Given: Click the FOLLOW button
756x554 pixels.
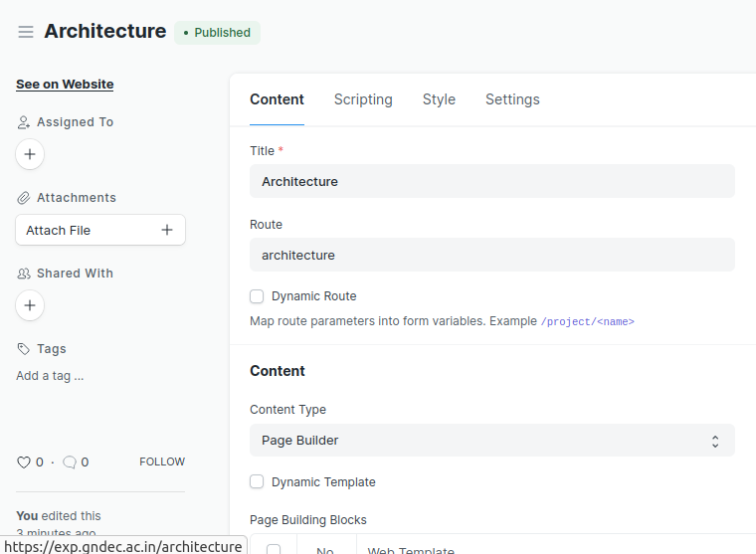Looking at the screenshot, I should pyautogui.click(x=162, y=462).
